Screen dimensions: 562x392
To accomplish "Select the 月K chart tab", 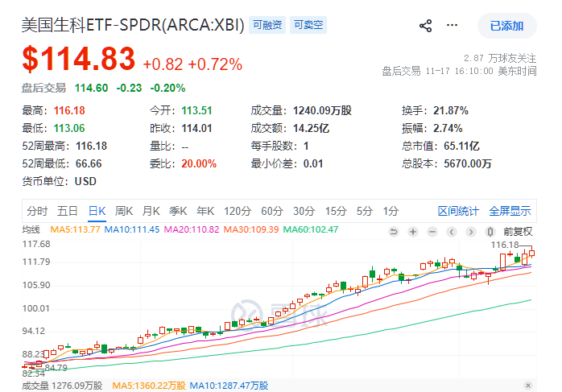I will coord(151,211).
